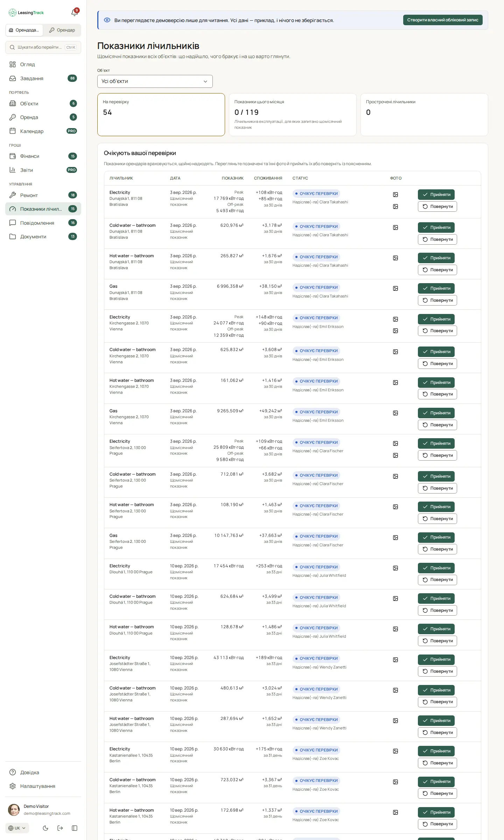View photo for Cold water Seifertova reading
The width and height of the screenshot is (504, 840).
395,476
